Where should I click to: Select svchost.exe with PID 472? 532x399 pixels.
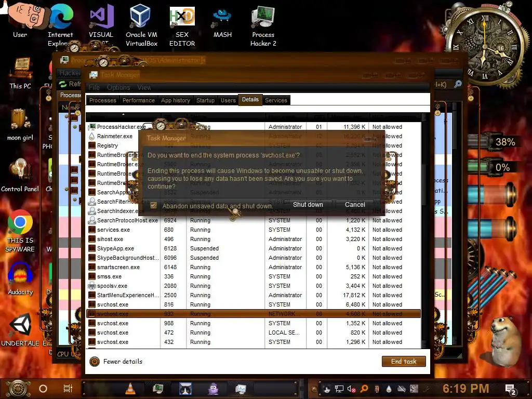pyautogui.click(x=254, y=333)
